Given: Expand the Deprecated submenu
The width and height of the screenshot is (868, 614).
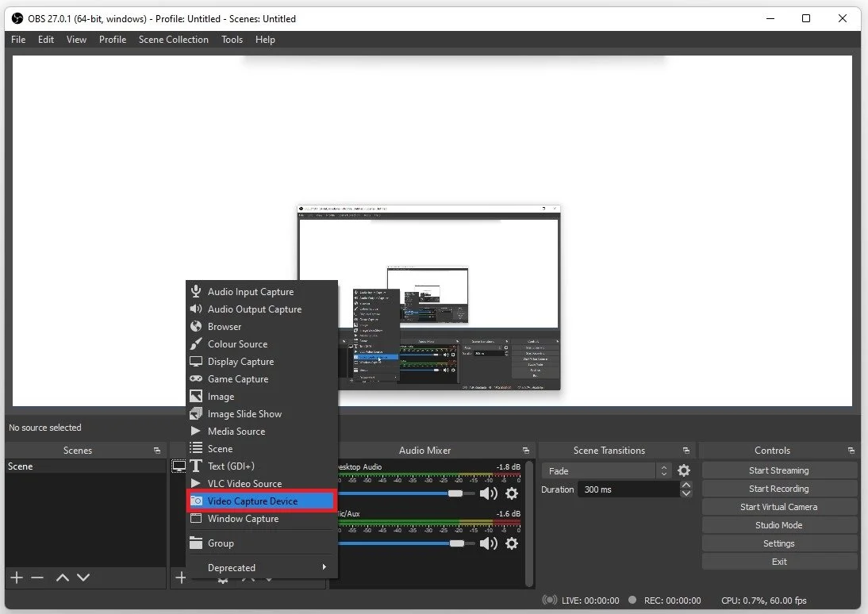Looking at the screenshot, I should [261, 567].
